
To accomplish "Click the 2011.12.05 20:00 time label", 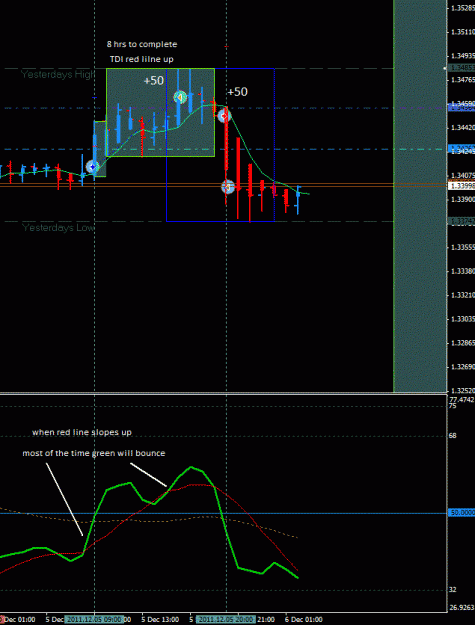I will tap(225, 619).
